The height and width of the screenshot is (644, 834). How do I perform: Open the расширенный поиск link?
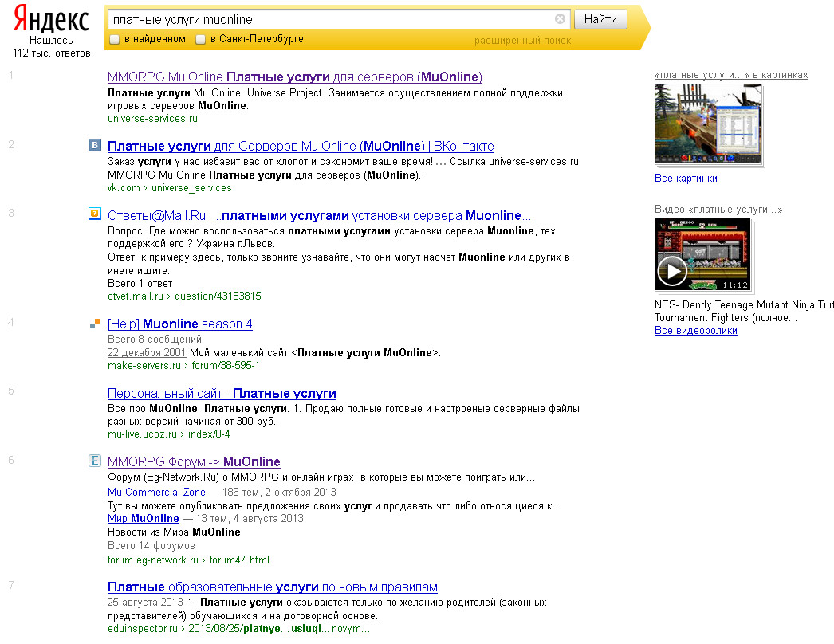[x=522, y=41]
